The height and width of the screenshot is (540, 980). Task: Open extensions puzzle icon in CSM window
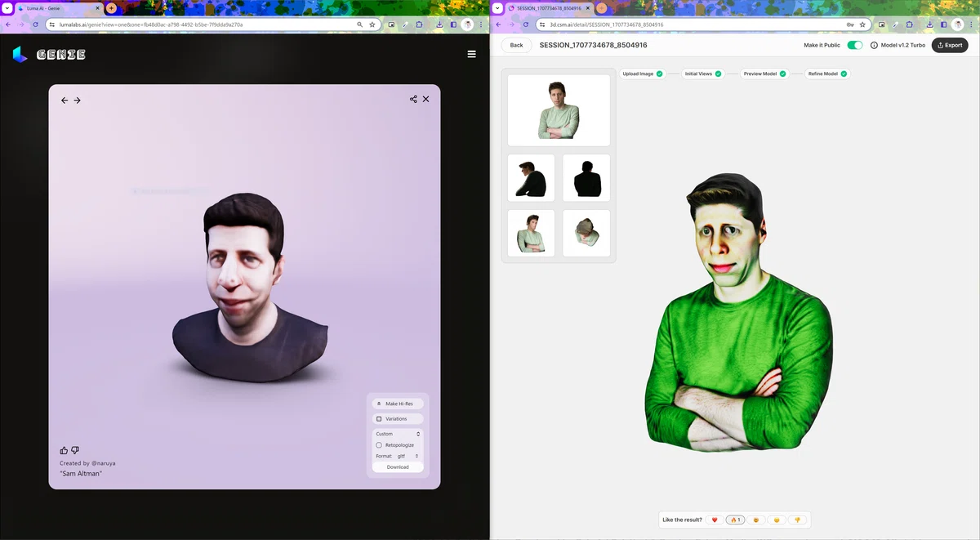(x=909, y=25)
